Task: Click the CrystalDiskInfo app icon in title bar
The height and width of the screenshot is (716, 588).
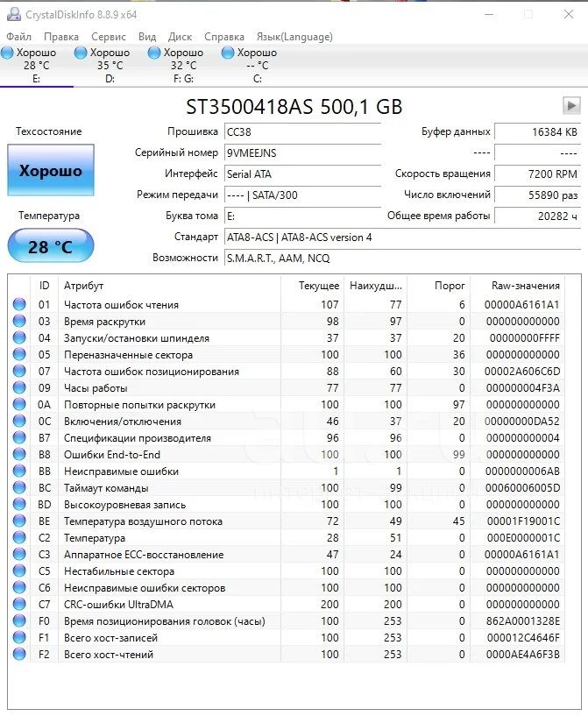Action: pos(14,14)
